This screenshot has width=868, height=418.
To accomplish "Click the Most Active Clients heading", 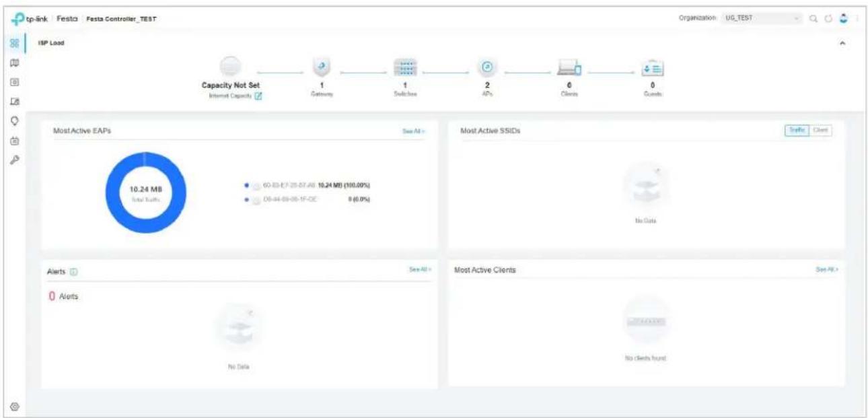I will [x=485, y=270].
